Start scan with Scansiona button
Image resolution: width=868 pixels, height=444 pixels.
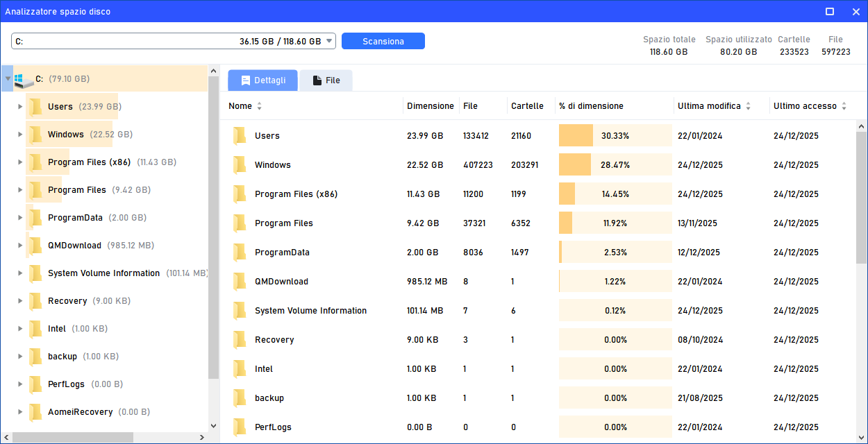pyautogui.click(x=383, y=42)
